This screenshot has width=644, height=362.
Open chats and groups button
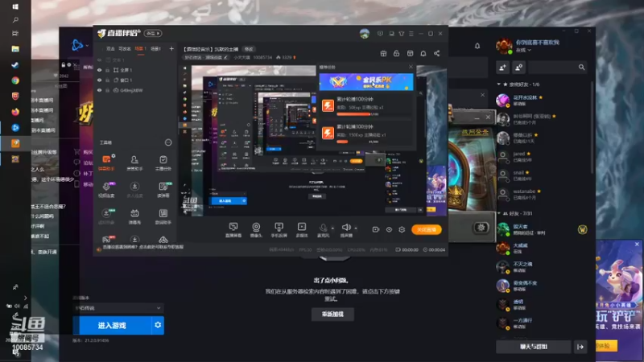click(x=533, y=347)
